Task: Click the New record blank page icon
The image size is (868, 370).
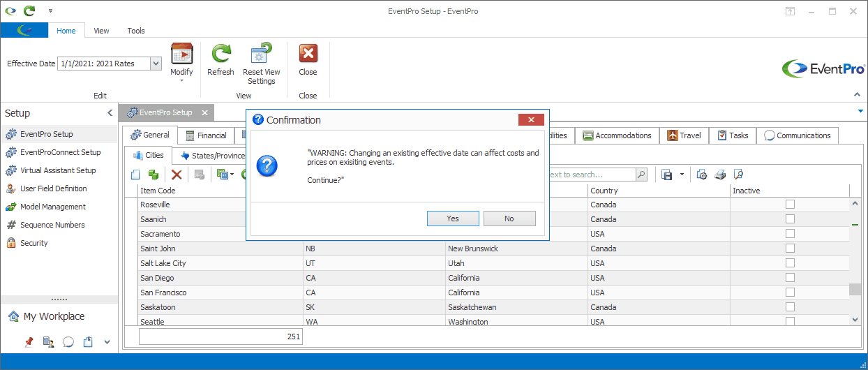Action: tap(135, 175)
